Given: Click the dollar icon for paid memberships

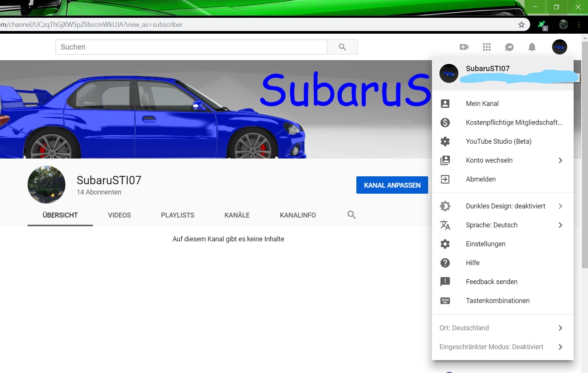Looking at the screenshot, I should click(x=445, y=123).
